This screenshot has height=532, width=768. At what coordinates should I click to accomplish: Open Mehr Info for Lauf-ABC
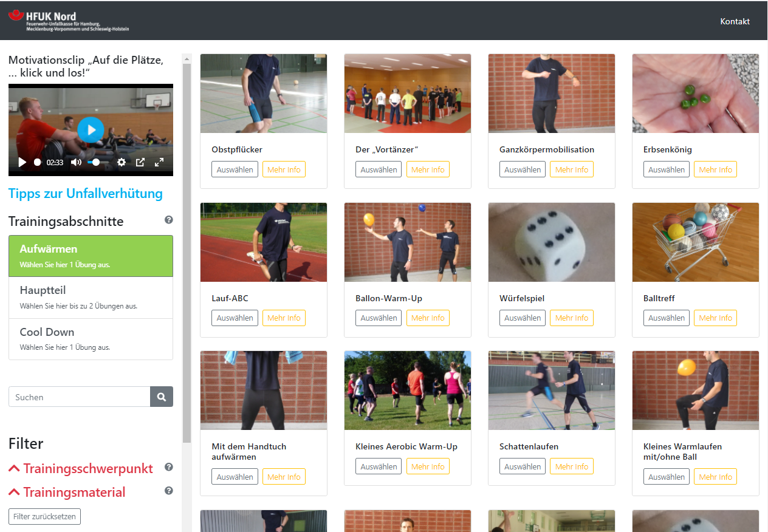click(x=284, y=318)
